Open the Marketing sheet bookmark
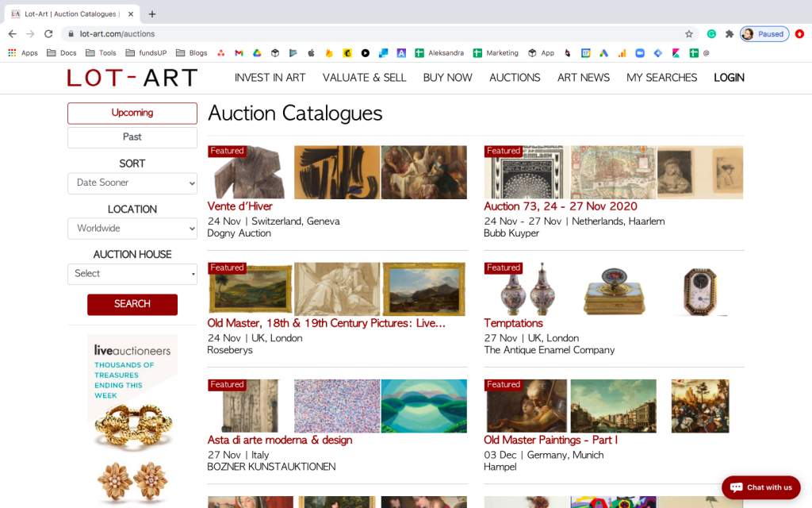This screenshot has width=812, height=508. pos(496,53)
